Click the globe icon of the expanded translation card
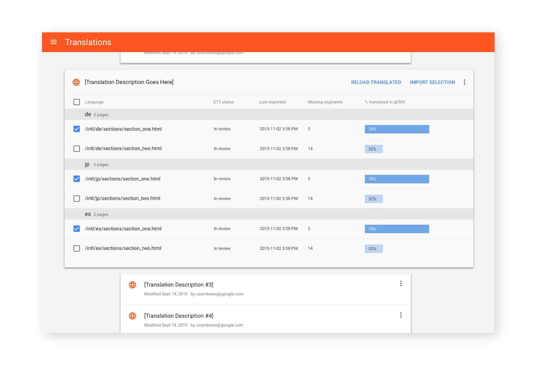 tap(76, 82)
